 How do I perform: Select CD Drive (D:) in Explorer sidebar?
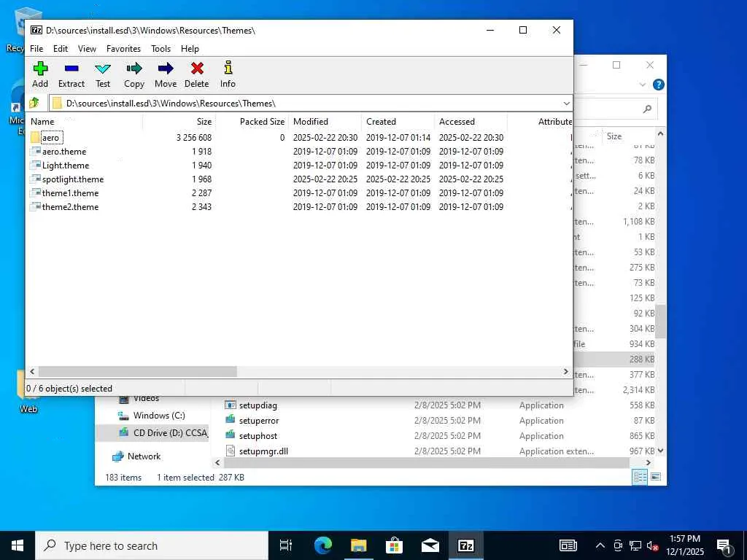click(163, 432)
